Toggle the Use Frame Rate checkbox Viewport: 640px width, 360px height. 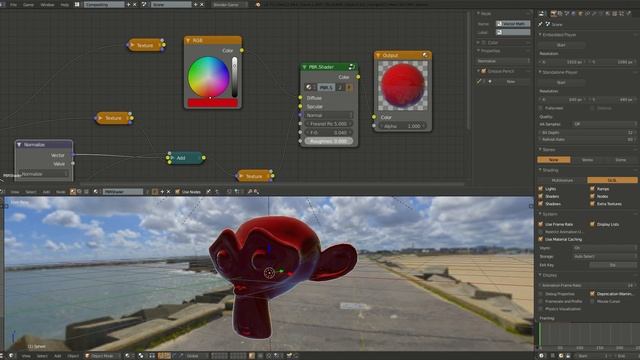click(541, 224)
